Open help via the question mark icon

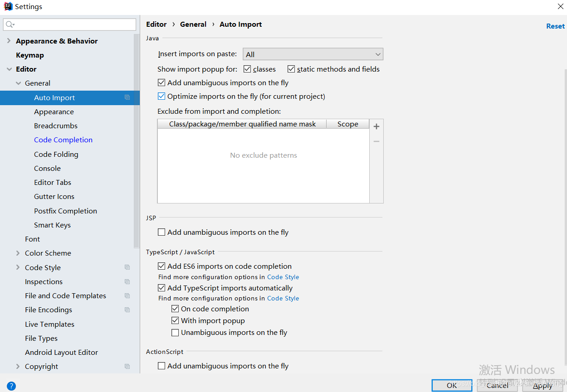click(11, 386)
